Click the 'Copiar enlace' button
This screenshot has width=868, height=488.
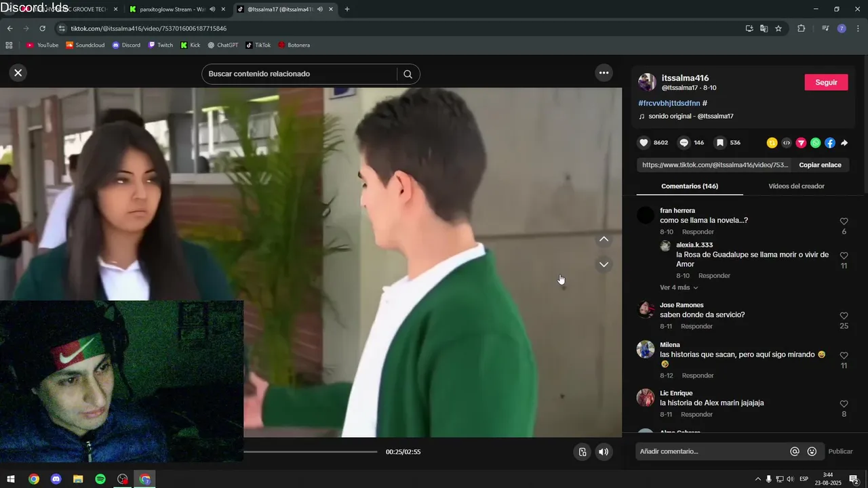[x=820, y=165]
